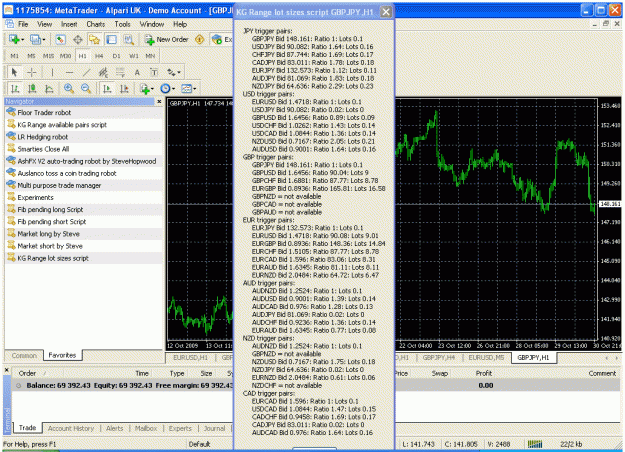Click the zoom in magnifier icon
The width and height of the screenshot is (625, 452).
[x=69, y=88]
